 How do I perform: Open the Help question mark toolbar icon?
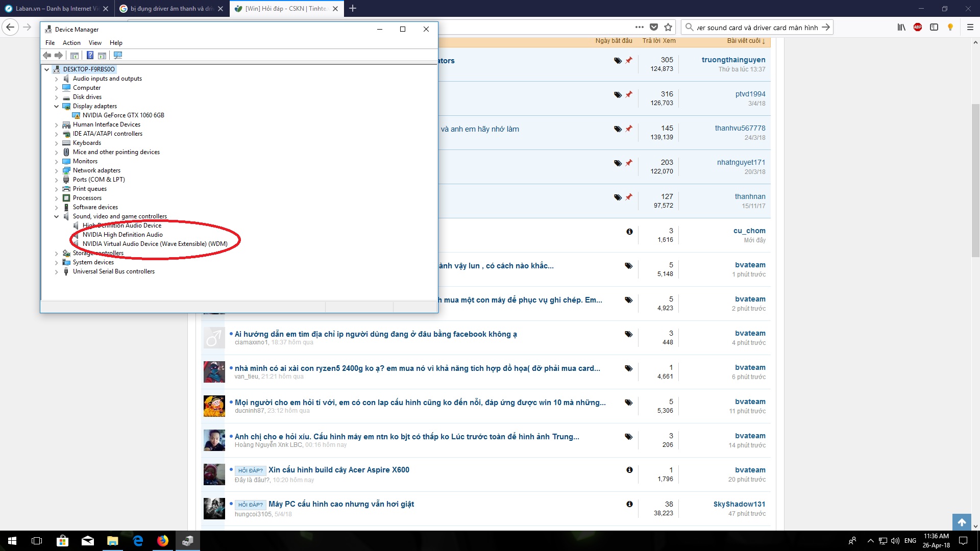click(x=90, y=55)
